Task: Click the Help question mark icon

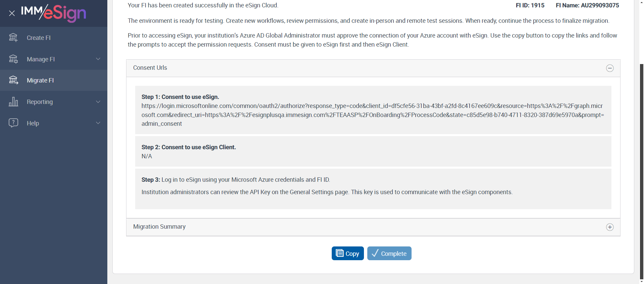Action: pos(13,123)
